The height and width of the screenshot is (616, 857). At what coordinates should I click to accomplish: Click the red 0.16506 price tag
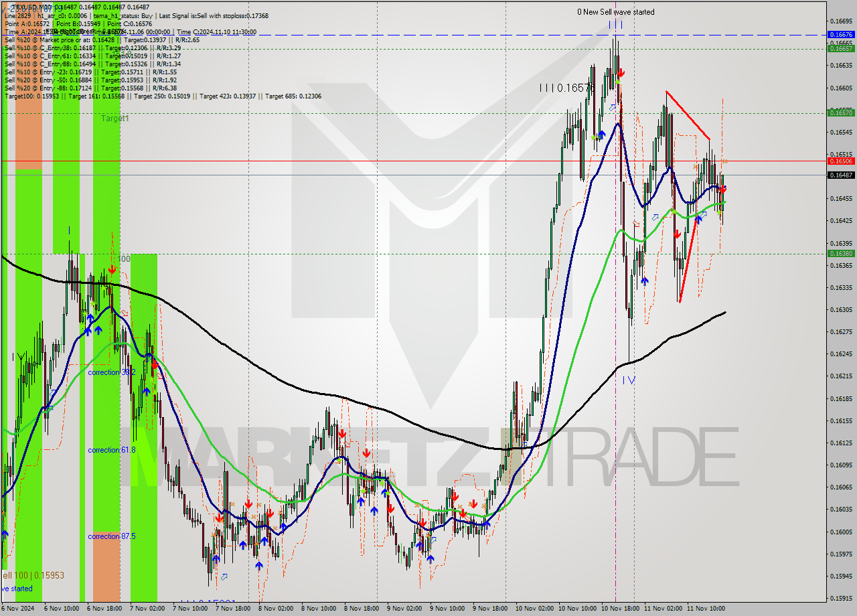(841, 161)
